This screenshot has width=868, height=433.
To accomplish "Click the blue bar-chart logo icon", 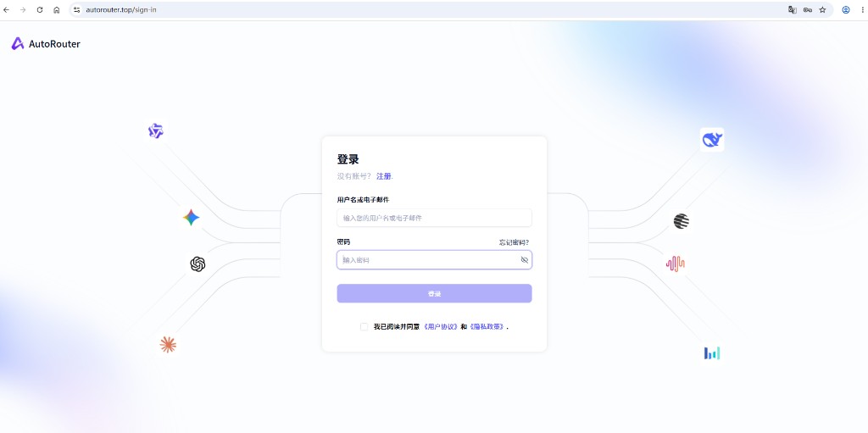I will [x=712, y=353].
